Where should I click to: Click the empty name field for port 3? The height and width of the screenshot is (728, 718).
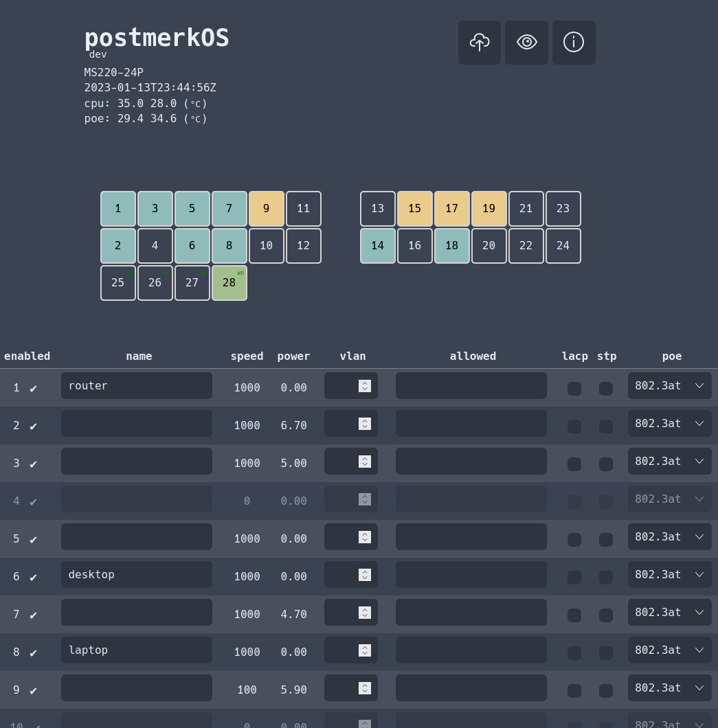137,461
